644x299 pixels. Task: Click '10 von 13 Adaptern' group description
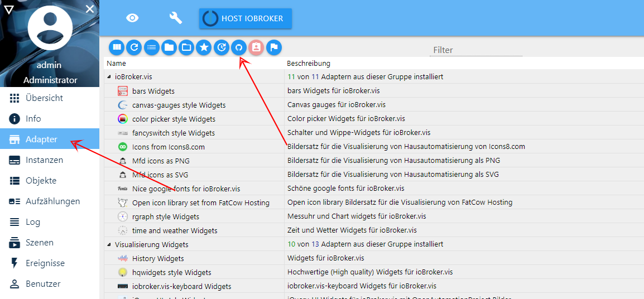click(365, 244)
